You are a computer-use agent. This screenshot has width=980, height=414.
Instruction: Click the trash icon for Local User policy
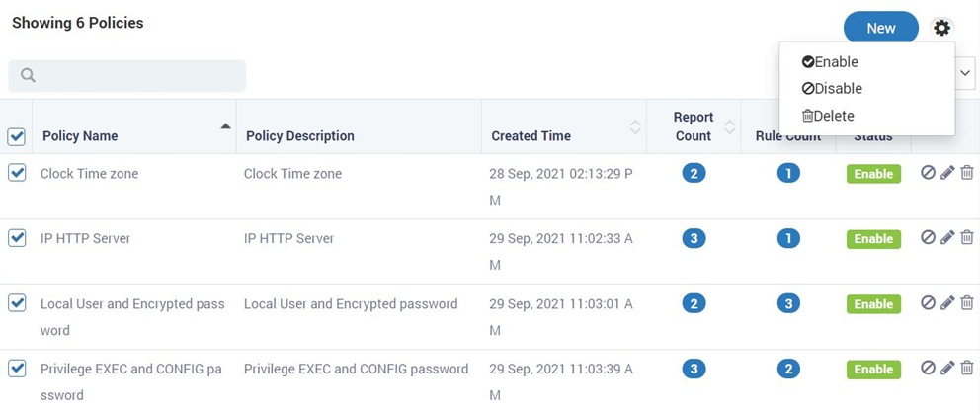967,302
